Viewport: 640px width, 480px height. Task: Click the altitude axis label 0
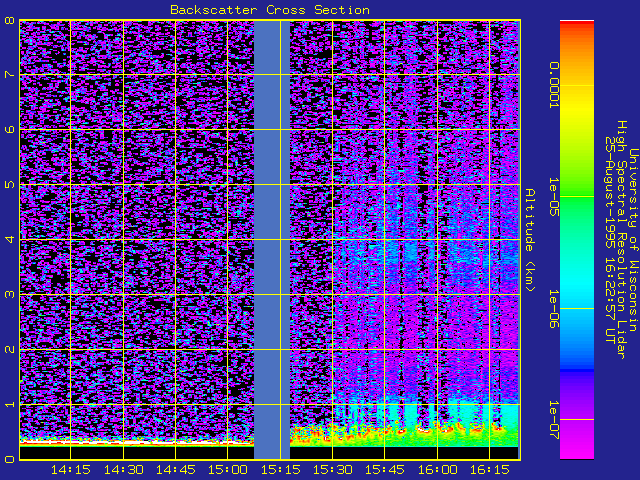click(x=9, y=459)
